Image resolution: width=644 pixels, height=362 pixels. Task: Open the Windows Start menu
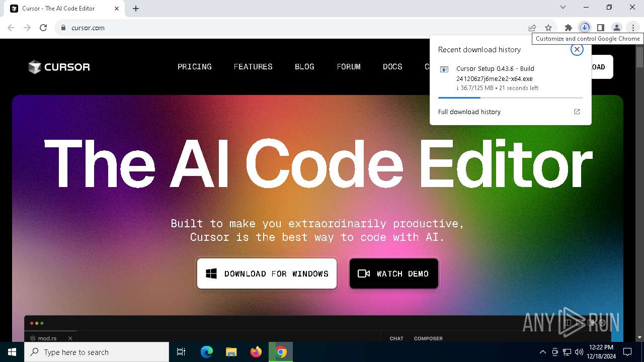click(x=12, y=352)
